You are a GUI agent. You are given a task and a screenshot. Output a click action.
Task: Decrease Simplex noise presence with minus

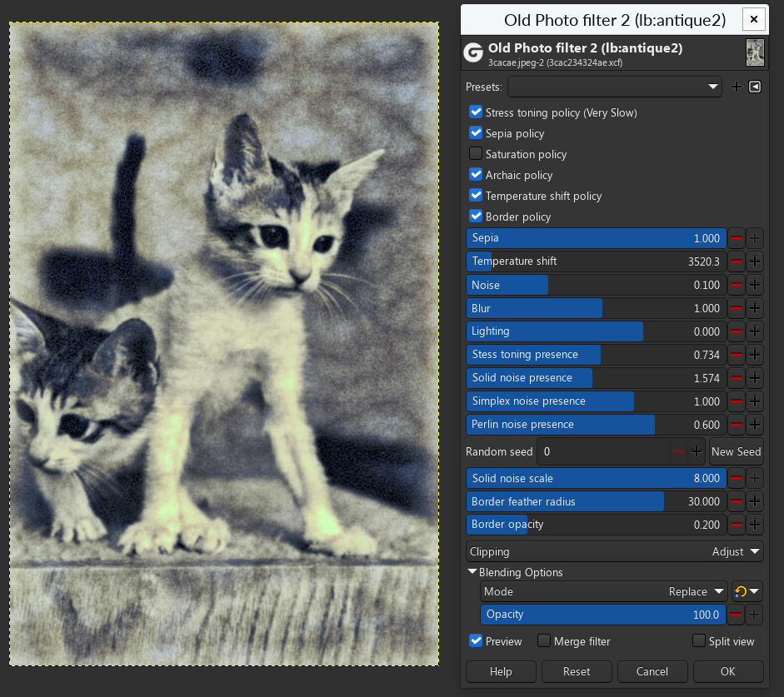tap(737, 401)
